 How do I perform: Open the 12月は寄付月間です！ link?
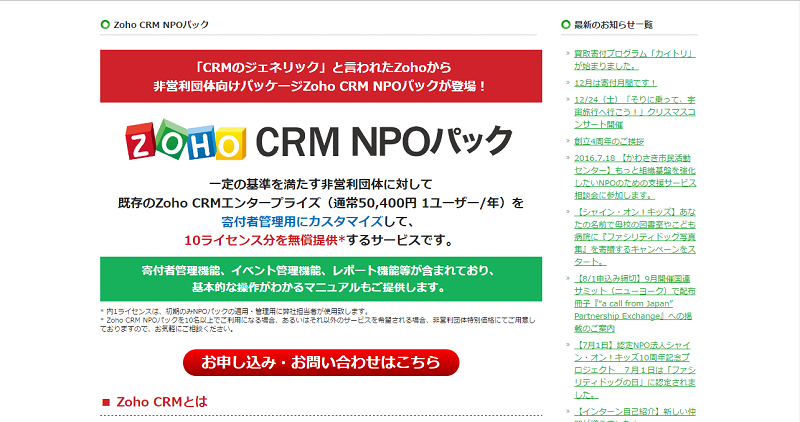pyautogui.click(x=615, y=83)
